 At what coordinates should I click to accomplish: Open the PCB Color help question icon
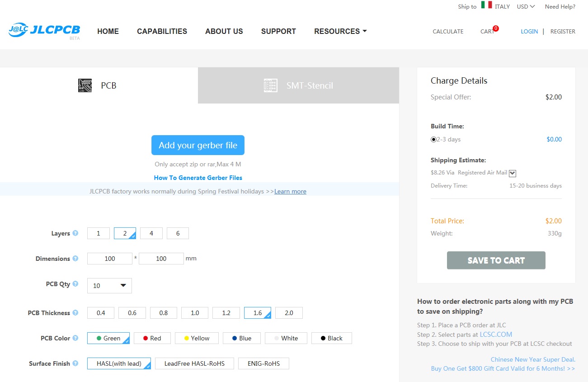75,338
